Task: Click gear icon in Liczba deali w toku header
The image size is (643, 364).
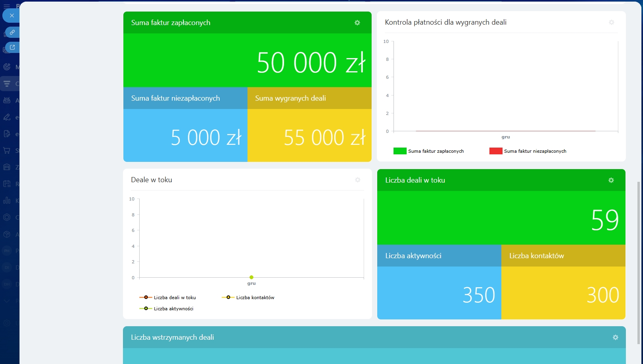Action: [x=611, y=180]
